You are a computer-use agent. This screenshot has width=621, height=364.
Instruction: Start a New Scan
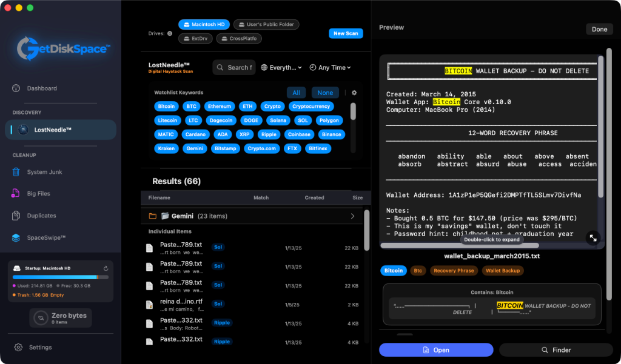coord(346,34)
